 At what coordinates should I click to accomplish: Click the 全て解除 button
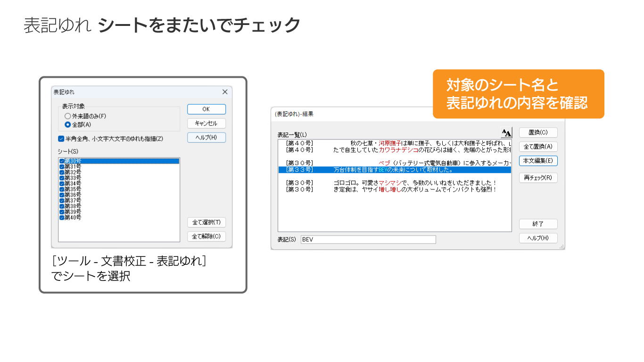tap(206, 237)
